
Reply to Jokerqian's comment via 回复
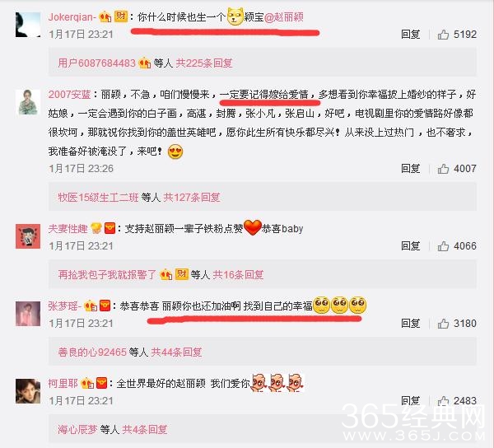pos(410,35)
